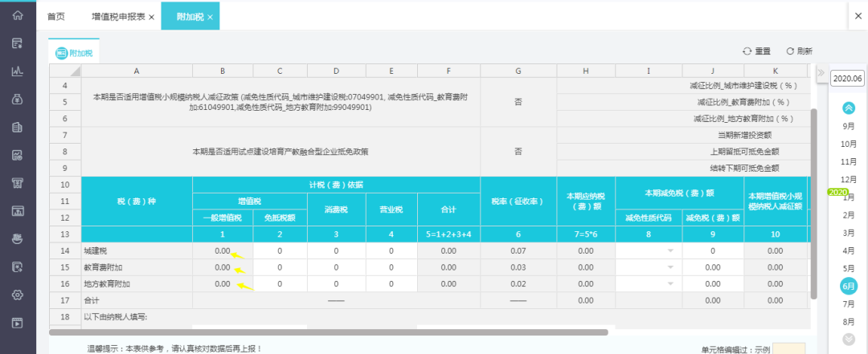Open the home icon in left sidebar

(17, 16)
